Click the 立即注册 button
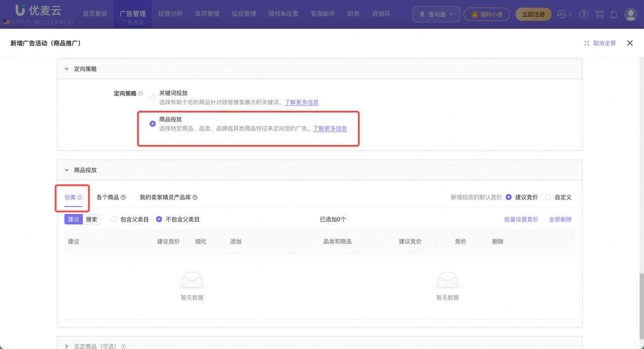Viewport: 644px width, 349px height. point(533,14)
